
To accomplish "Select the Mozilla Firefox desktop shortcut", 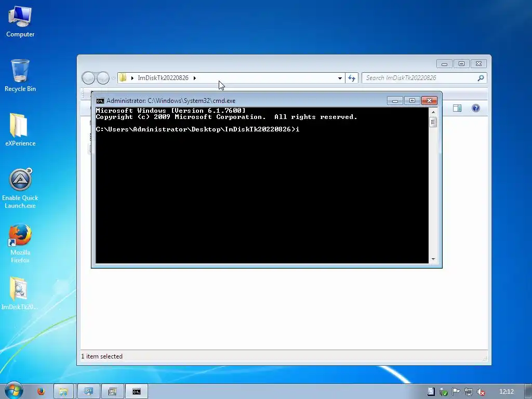I will pos(20,243).
